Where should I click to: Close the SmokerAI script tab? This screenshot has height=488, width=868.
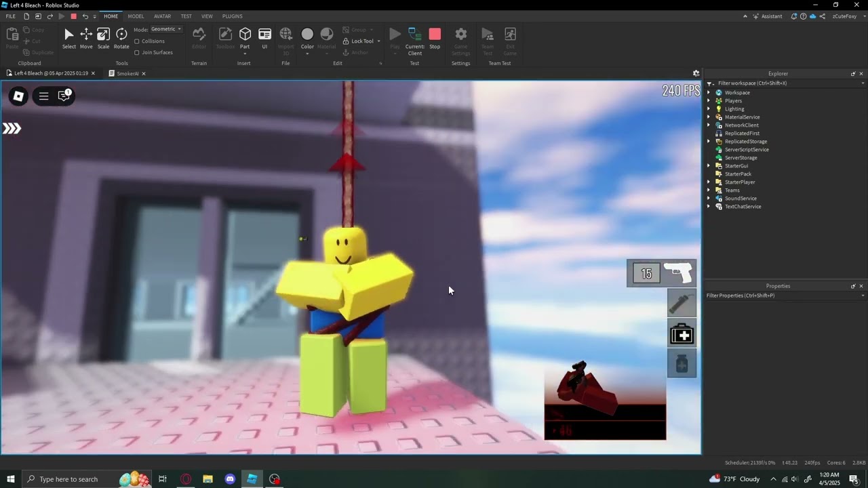point(144,73)
